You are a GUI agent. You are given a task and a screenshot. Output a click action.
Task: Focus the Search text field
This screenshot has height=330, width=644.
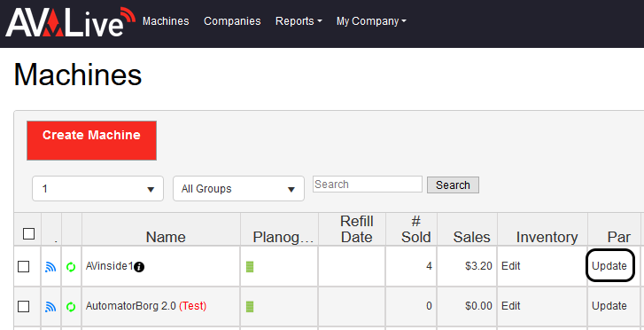click(368, 185)
